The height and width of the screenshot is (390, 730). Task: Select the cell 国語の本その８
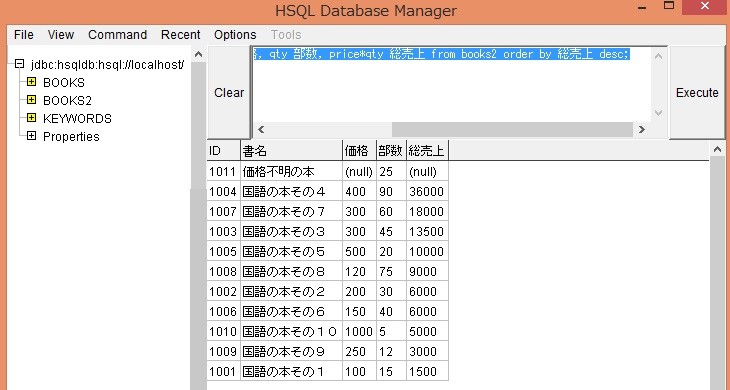click(x=291, y=272)
